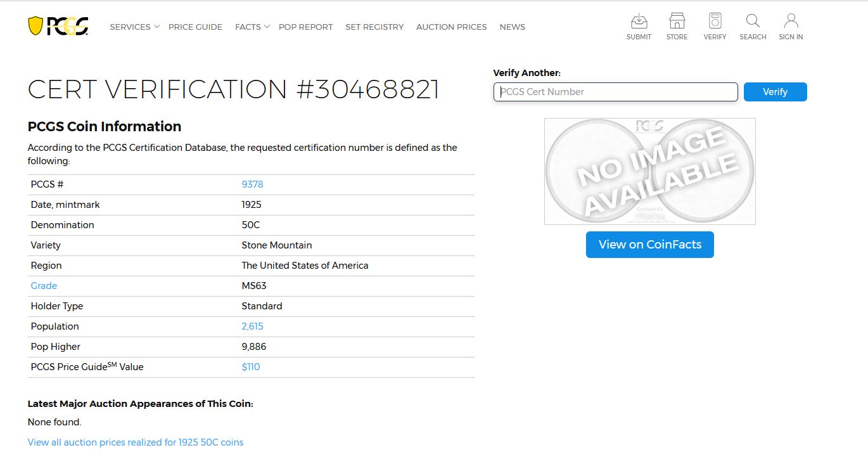The height and width of the screenshot is (464, 868).
Task: Click the Pop Higher row label
Action: tap(56, 347)
